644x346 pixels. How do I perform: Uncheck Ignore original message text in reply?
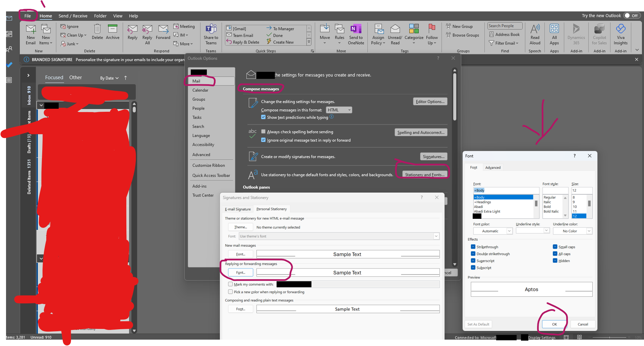pos(264,140)
